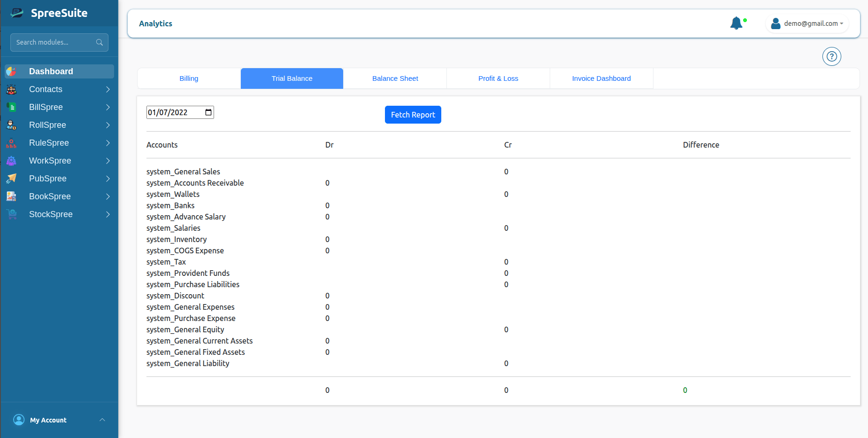
Task: Select the system_COGS Expense account
Action: pos(185,250)
